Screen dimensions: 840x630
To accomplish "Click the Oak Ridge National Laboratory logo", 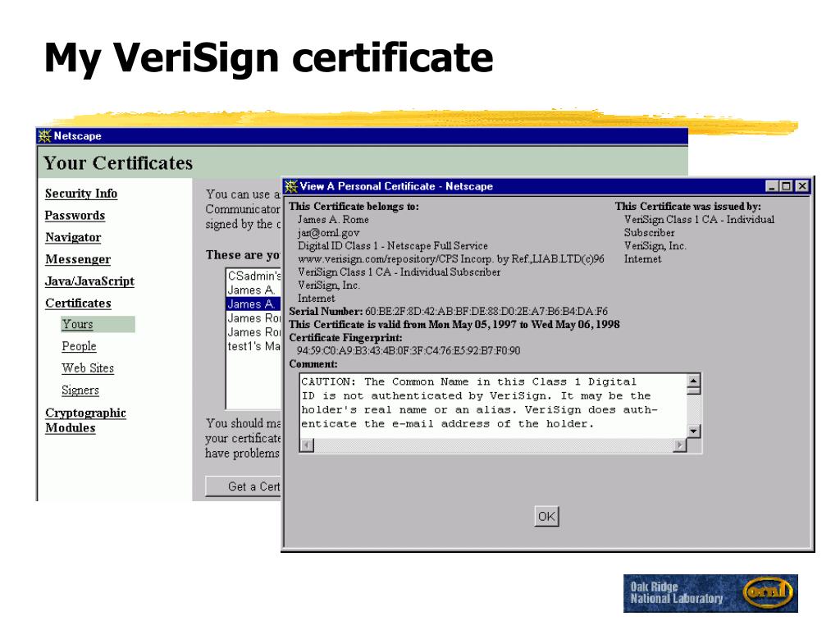I will click(710, 593).
